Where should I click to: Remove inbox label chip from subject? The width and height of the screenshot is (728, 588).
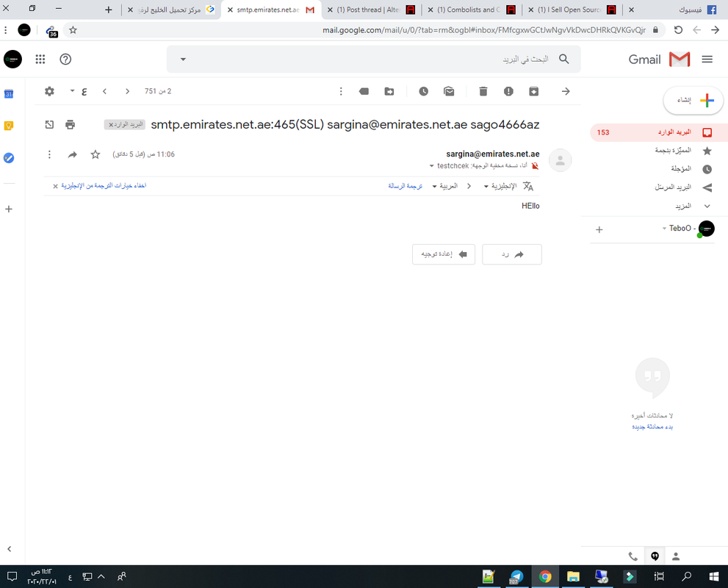pos(111,124)
